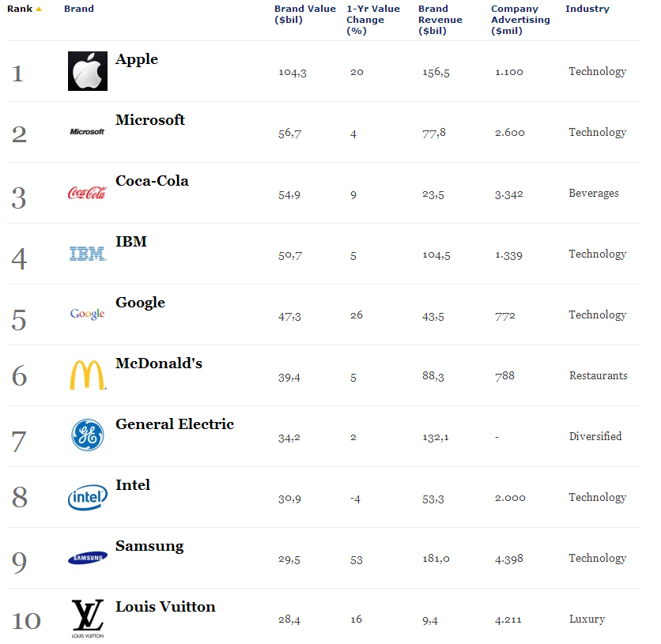This screenshot has width=661, height=644.
Task: Open the Apple brand name link
Action: coord(137,60)
